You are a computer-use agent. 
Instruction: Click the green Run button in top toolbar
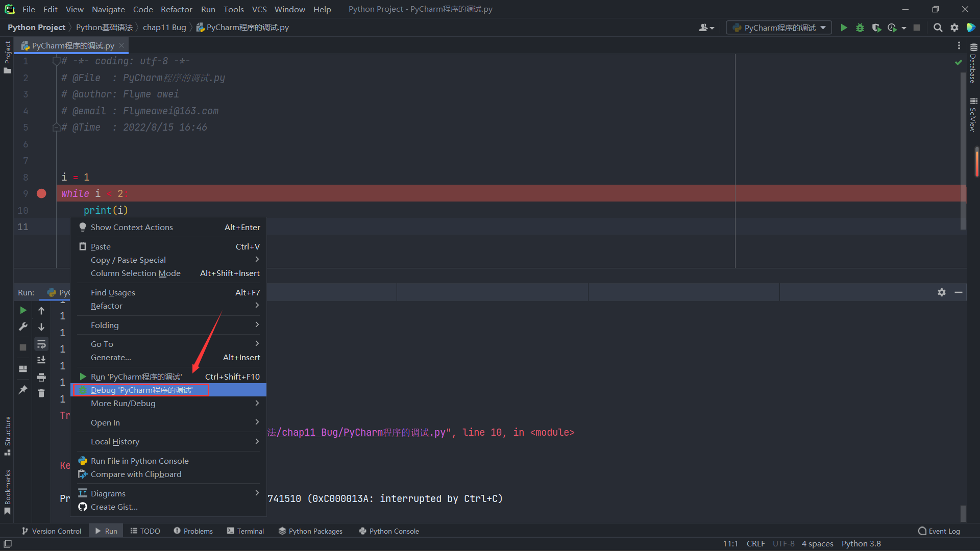(x=844, y=28)
